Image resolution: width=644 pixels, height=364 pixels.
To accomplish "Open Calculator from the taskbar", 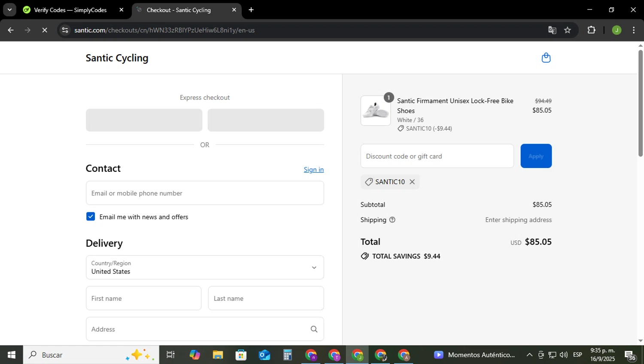I will (x=287, y=355).
